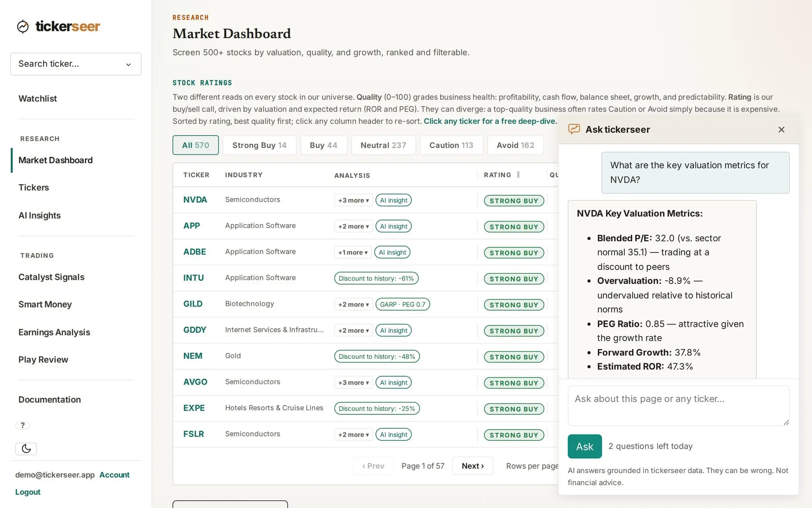Select the All 570 filter tab

click(195, 145)
